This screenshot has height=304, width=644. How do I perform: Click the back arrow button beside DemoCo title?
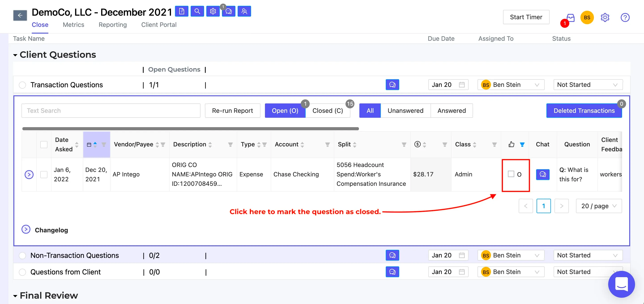pyautogui.click(x=20, y=15)
